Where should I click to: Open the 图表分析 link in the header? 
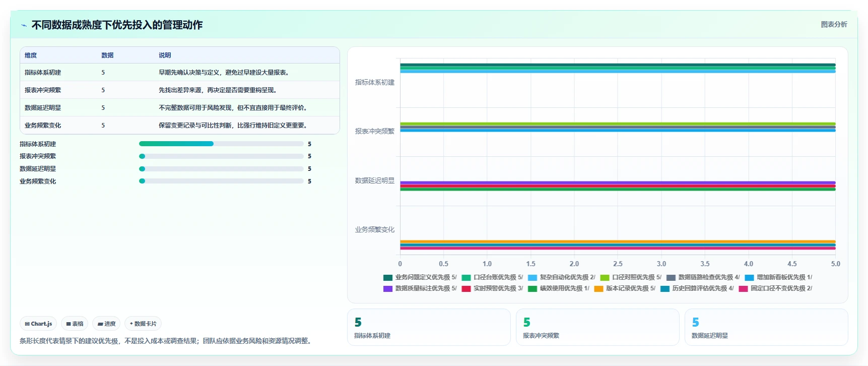tap(834, 24)
